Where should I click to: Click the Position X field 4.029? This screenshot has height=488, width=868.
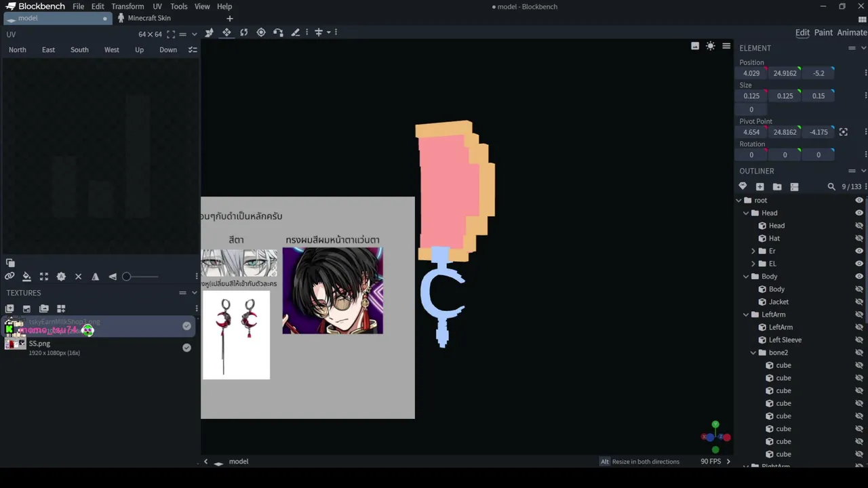[751, 73]
